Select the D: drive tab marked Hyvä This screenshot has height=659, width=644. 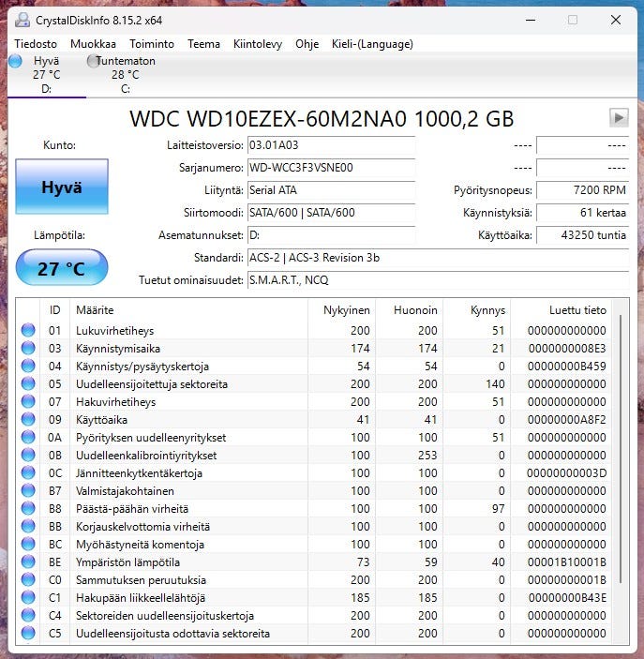tap(47, 75)
